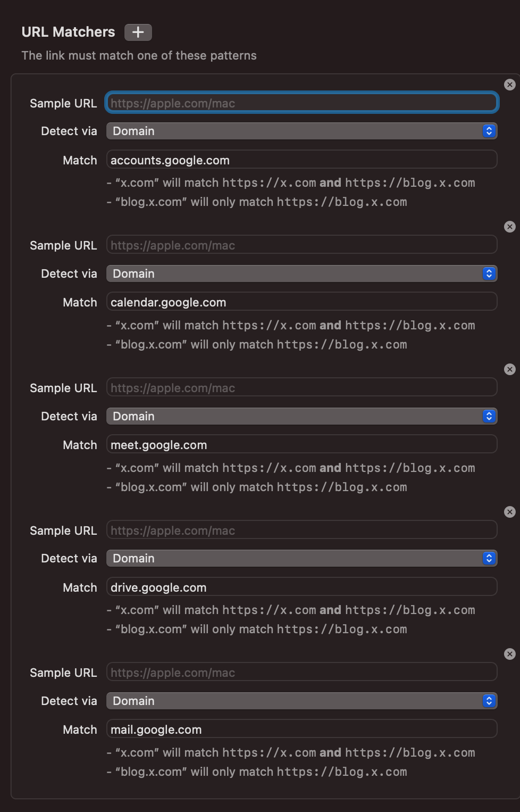The height and width of the screenshot is (812, 520).
Task: Focus Sample URL field above accounts.google.com
Action: (301, 103)
